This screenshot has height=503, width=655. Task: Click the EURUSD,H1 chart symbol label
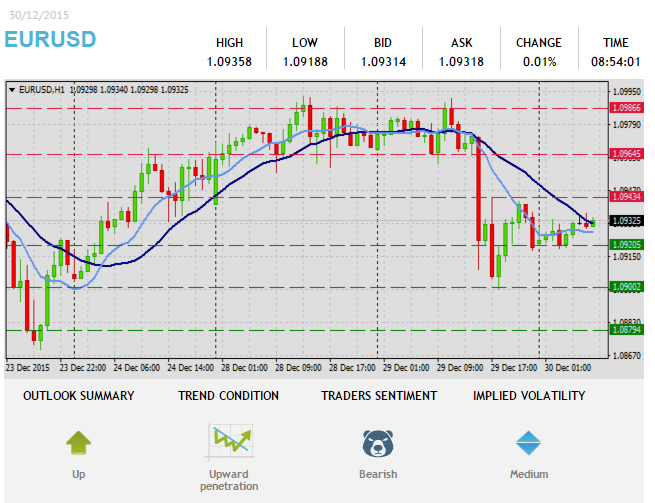click(42, 90)
